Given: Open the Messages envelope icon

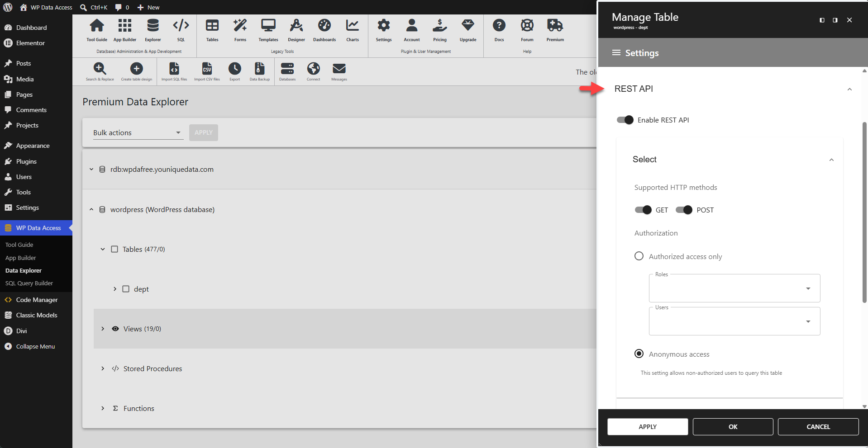Looking at the screenshot, I should tap(339, 71).
